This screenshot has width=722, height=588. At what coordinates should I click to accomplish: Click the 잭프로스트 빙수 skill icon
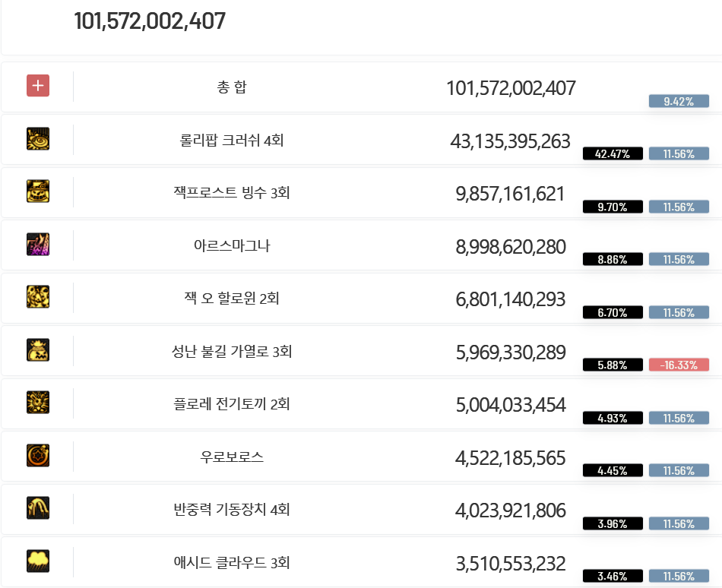point(38,191)
